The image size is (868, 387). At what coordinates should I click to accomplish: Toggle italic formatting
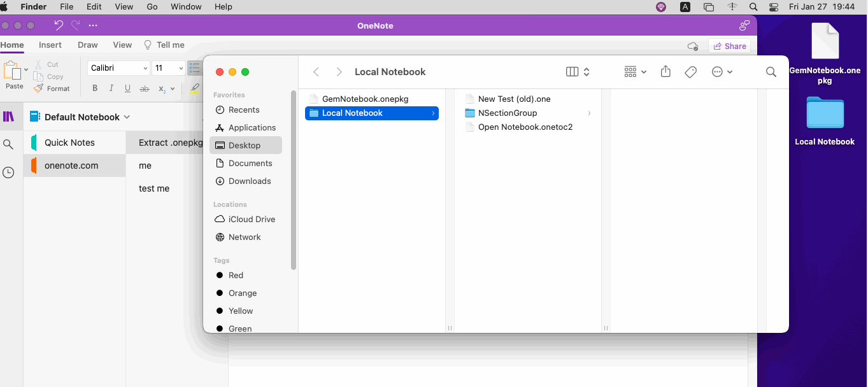111,88
